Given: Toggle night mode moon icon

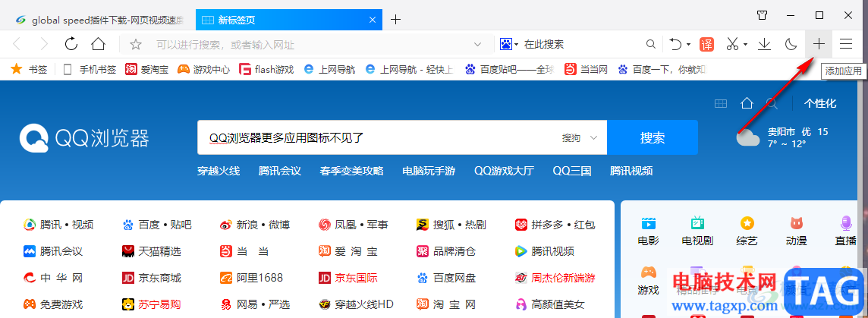Looking at the screenshot, I should 791,44.
